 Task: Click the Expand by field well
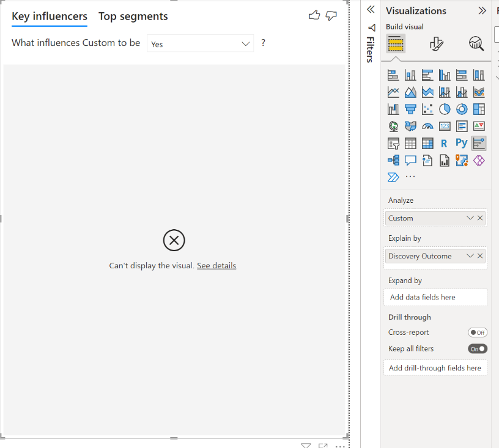[x=435, y=297]
